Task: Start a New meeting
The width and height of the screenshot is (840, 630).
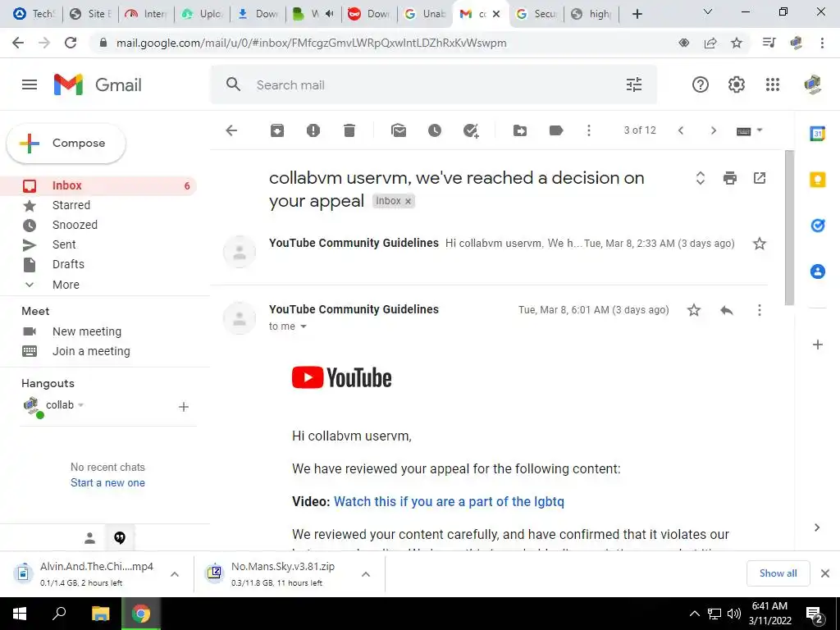Action: pyautogui.click(x=87, y=331)
